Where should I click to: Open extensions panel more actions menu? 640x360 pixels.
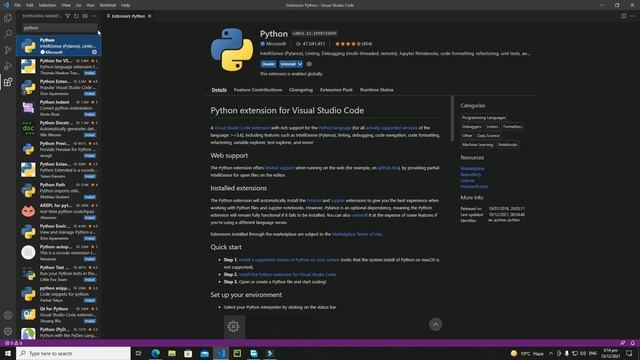click(x=93, y=16)
